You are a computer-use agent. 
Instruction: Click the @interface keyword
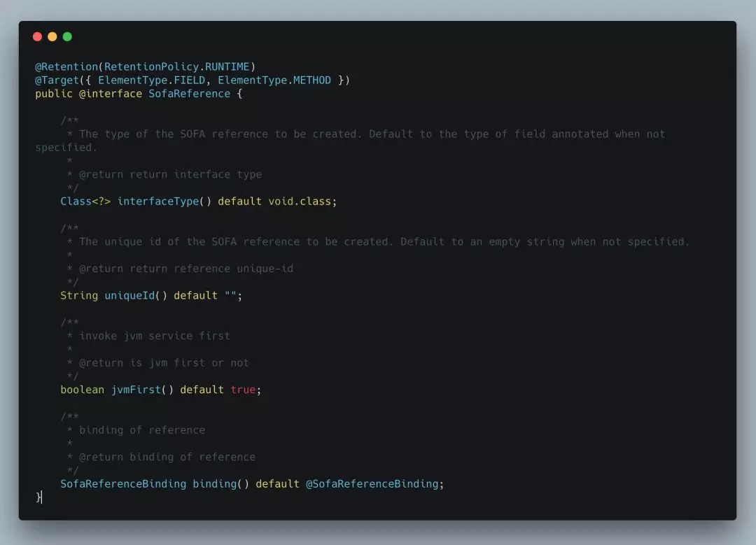click(111, 94)
